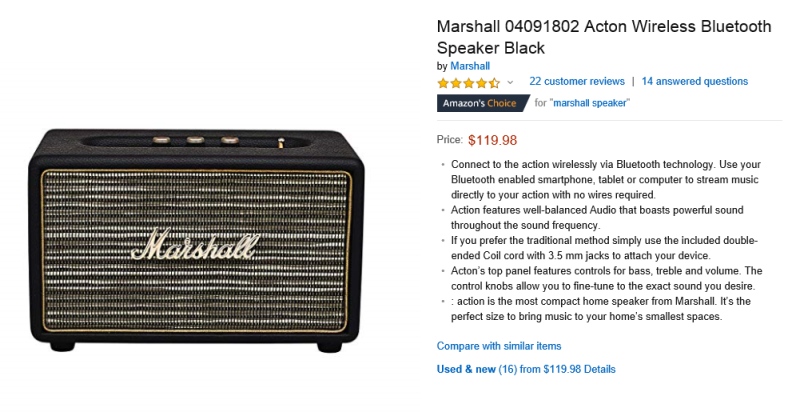Click Compare with similar items
800x416 pixels.
pyautogui.click(x=498, y=346)
